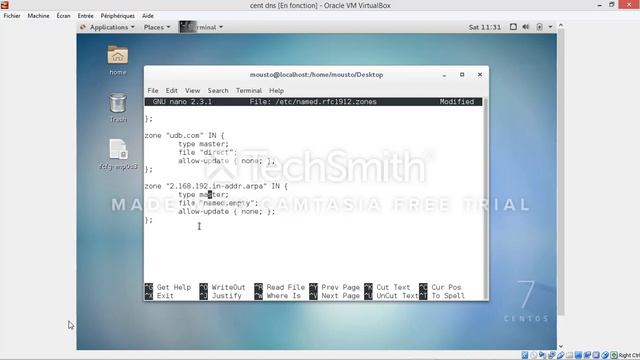Click the allow-update line under the arpa zone

pyautogui.click(x=227, y=211)
